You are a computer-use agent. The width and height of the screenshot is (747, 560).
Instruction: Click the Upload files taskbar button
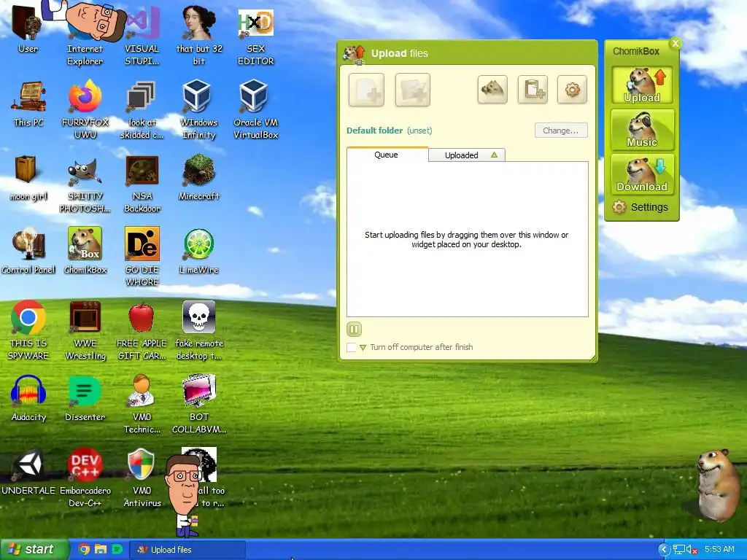pos(188,550)
